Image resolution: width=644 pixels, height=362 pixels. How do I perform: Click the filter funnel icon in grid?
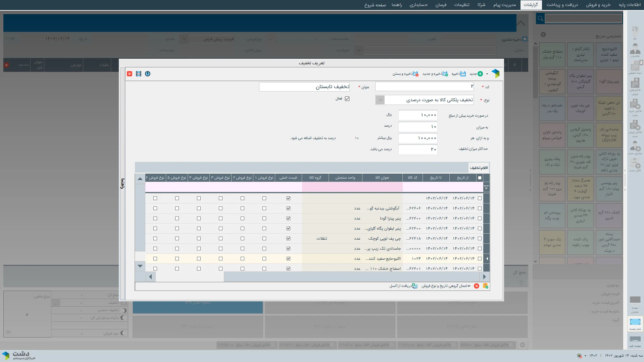(x=486, y=187)
